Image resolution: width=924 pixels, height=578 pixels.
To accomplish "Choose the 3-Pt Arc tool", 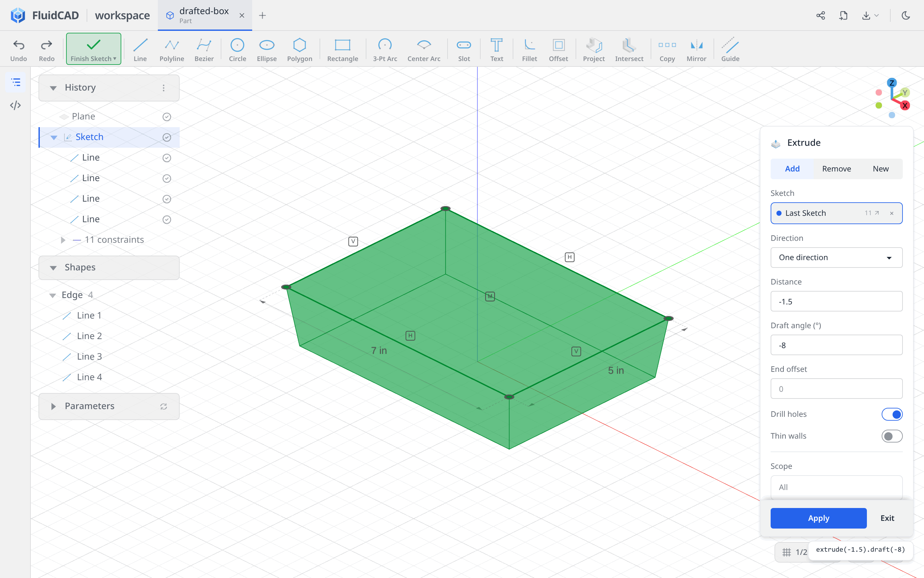I will click(385, 50).
